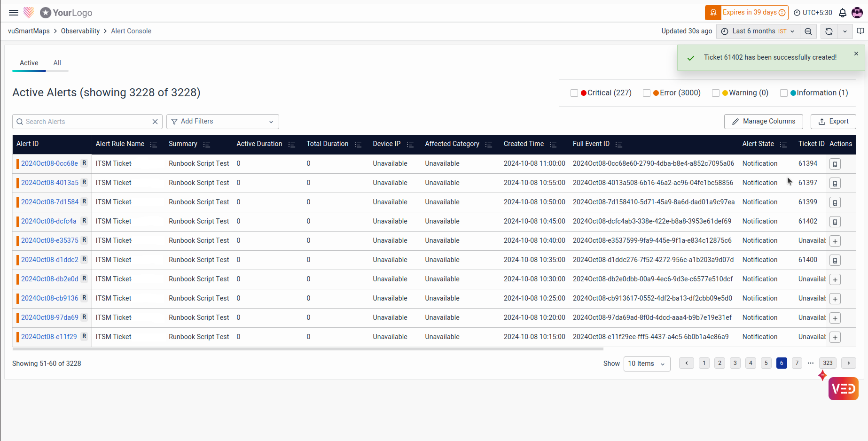
Task: Open the hamburger navigation menu
Action: click(14, 13)
